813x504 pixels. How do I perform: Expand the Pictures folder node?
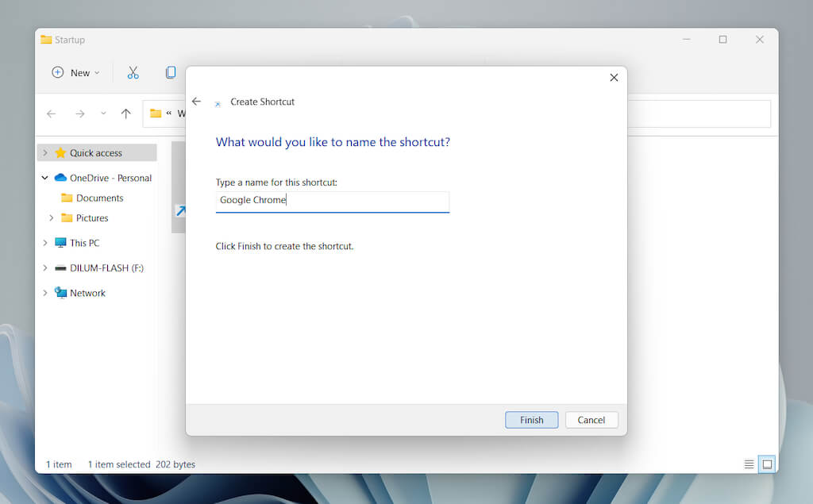[52, 217]
